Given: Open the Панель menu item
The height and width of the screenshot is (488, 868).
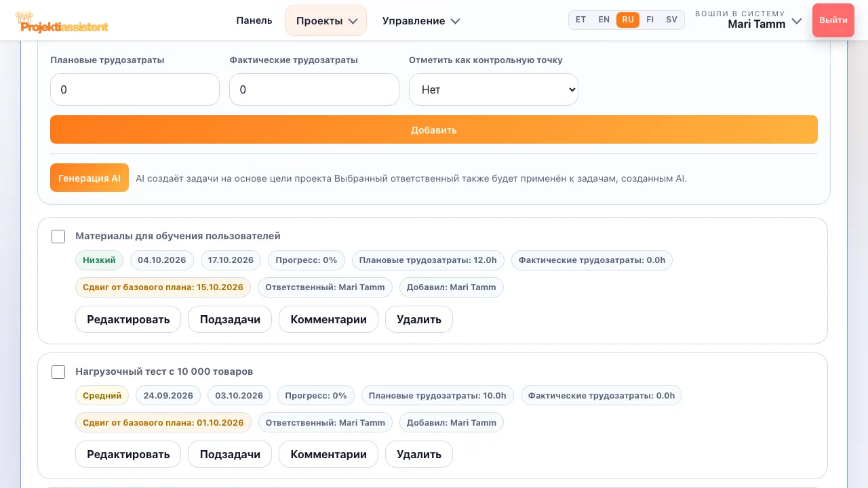Looking at the screenshot, I should [x=254, y=20].
